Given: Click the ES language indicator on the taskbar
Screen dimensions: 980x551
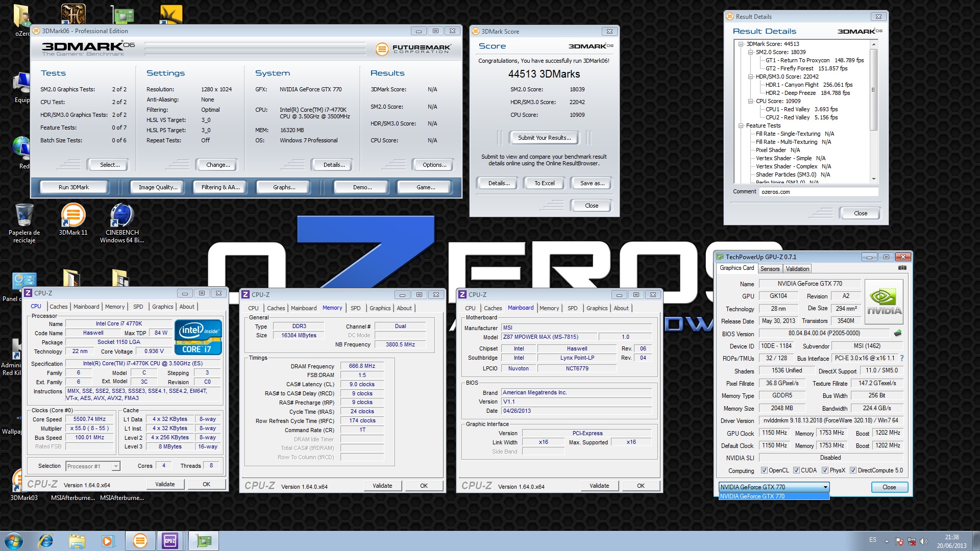Looking at the screenshot, I should tap(873, 540).
